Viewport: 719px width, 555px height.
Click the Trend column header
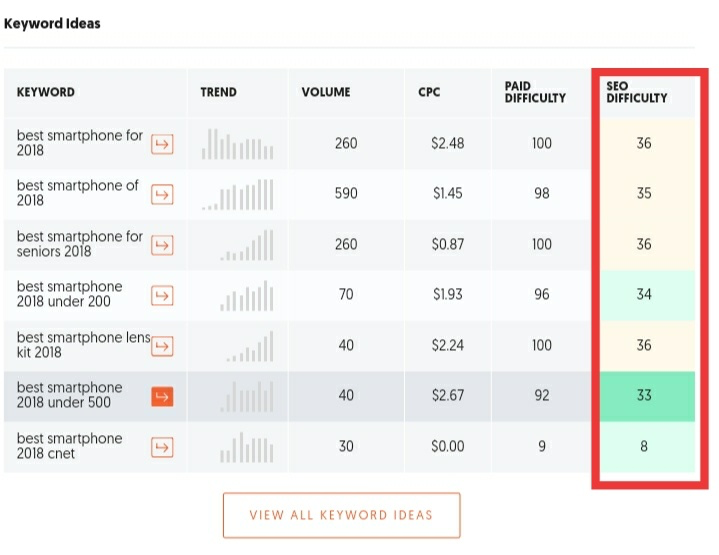coord(218,92)
